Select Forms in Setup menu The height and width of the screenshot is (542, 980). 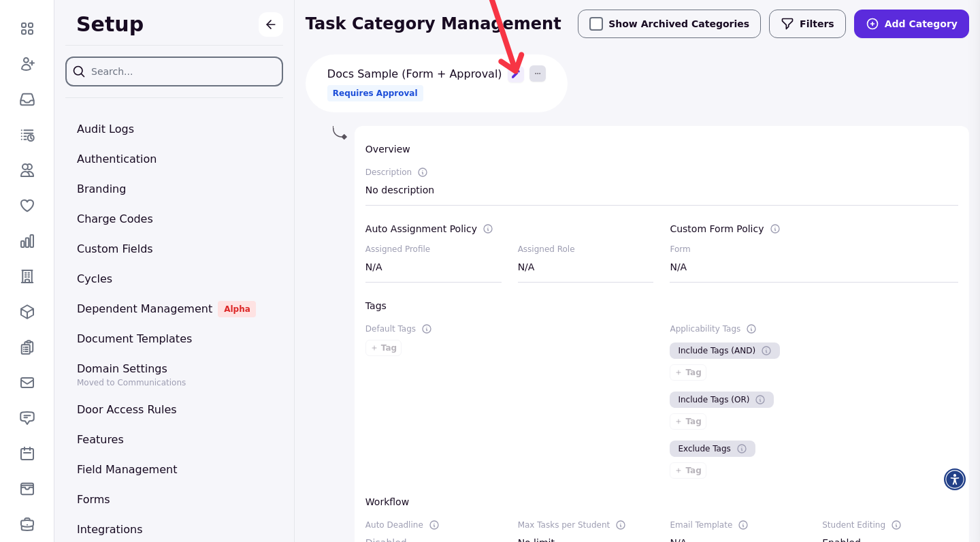93,499
